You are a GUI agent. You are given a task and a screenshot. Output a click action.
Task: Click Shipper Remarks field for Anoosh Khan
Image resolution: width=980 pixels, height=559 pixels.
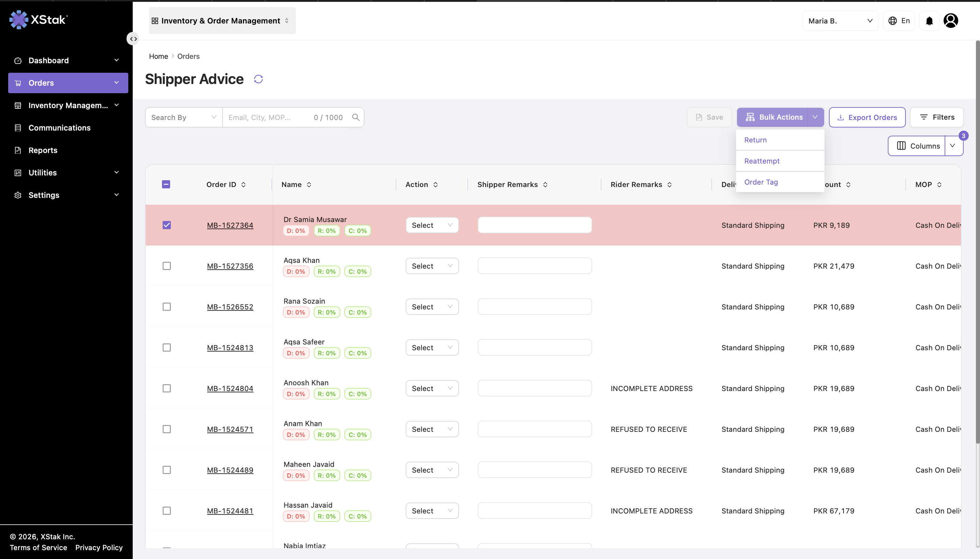point(534,388)
